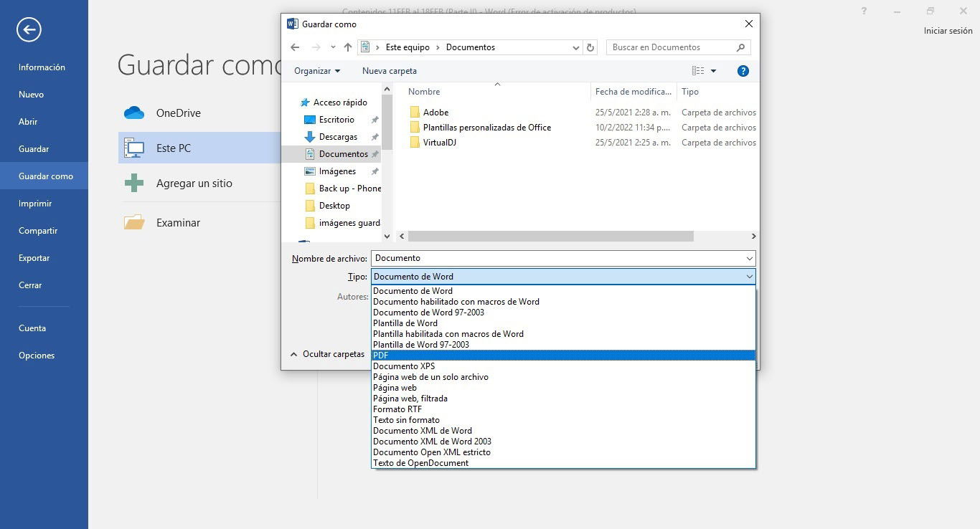Image resolution: width=980 pixels, height=529 pixels.
Task: Refresh the Documentos folder view
Action: (589, 47)
